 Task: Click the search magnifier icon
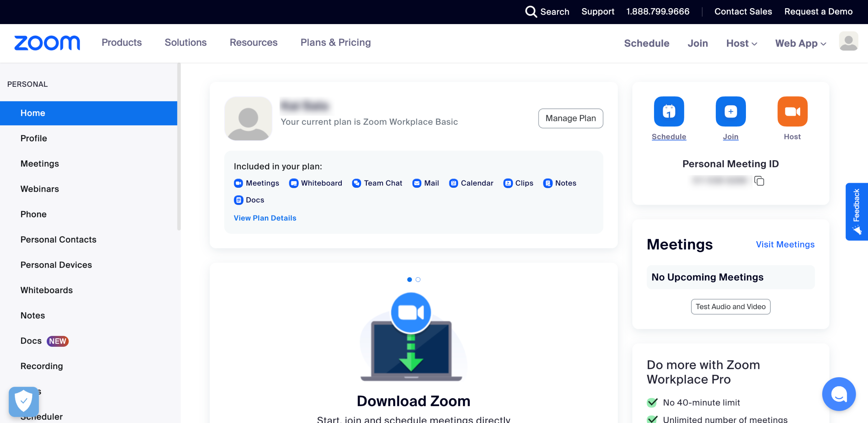531,12
